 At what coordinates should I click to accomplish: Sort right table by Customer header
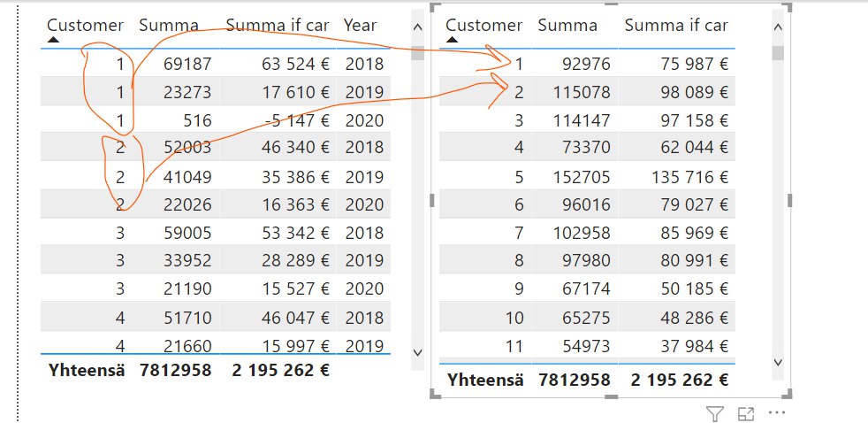point(483,25)
